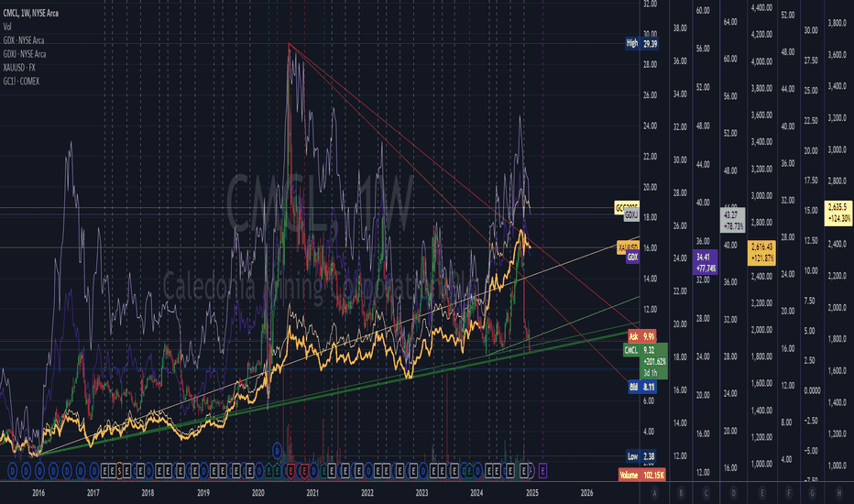Image resolution: width=854 pixels, height=504 pixels.
Task: Click the purple GDX series tag
Action: click(631, 257)
